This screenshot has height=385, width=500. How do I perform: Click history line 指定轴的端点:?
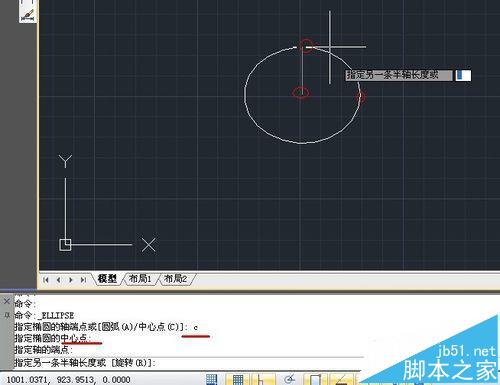click(x=43, y=350)
